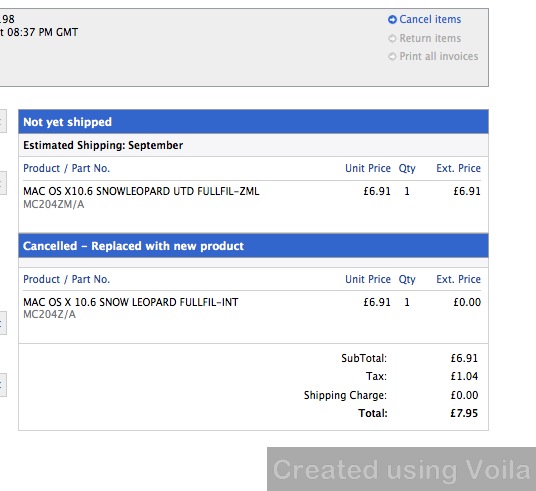Click Product / Part No. header under Not yet shipped

(x=67, y=168)
